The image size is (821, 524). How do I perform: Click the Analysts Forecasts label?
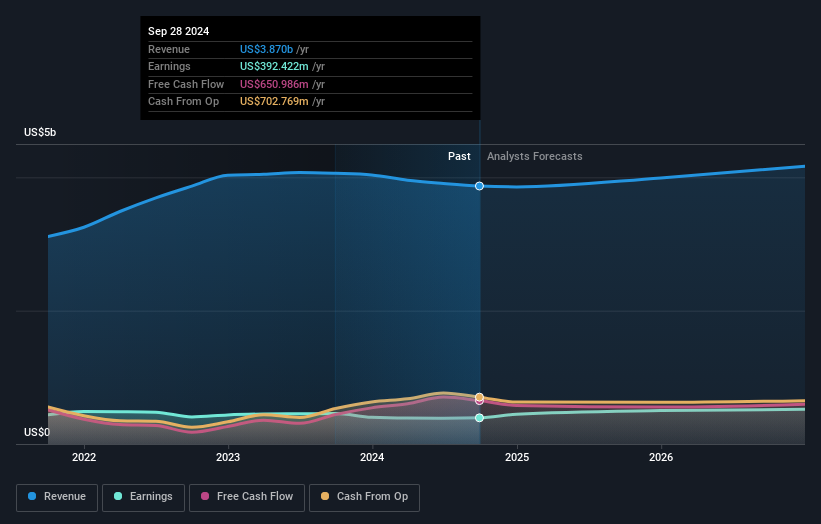click(535, 156)
